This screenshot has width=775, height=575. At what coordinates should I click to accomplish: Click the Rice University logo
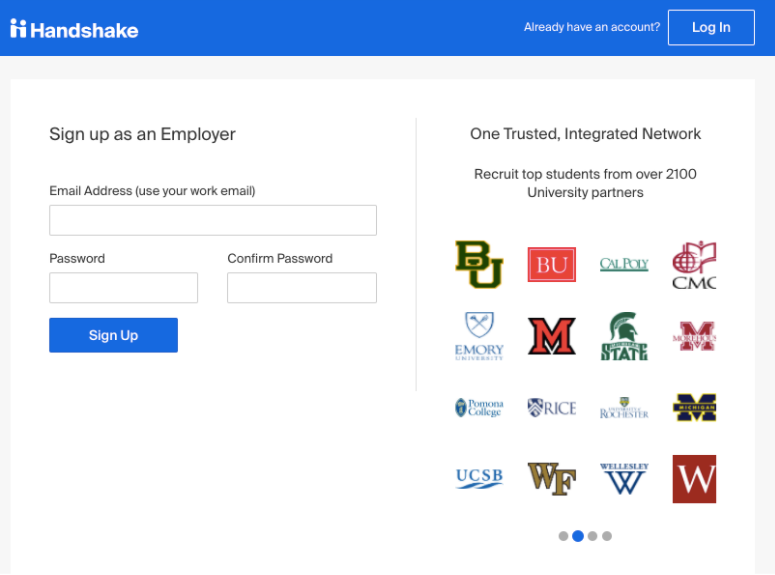tap(552, 408)
